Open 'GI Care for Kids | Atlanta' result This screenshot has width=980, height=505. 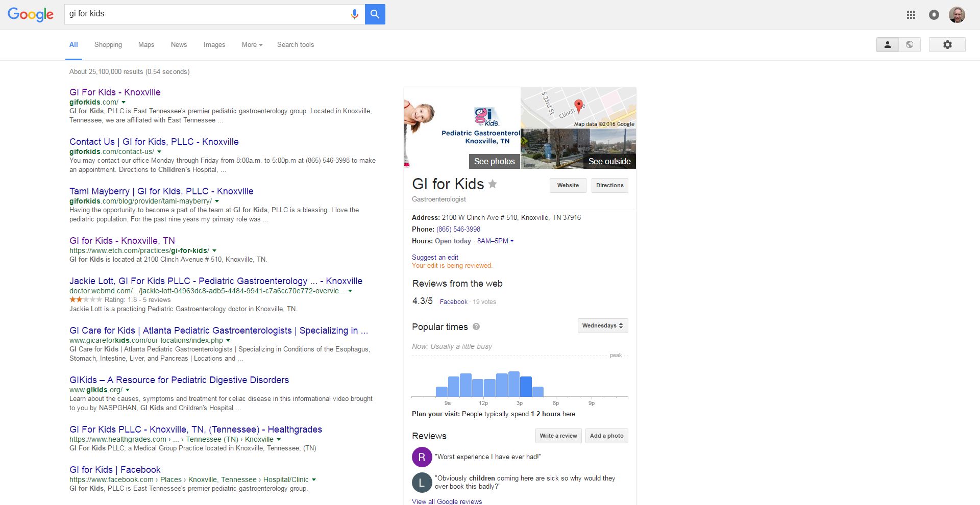(218, 331)
